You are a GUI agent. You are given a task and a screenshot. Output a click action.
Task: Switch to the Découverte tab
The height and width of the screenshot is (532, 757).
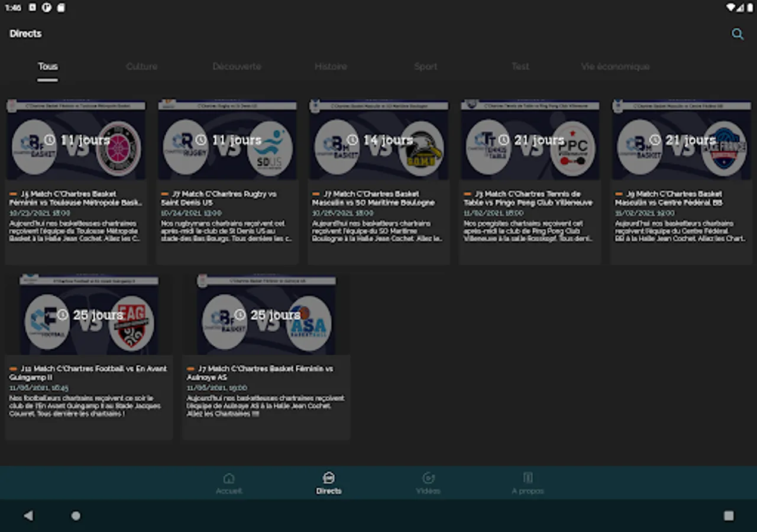click(x=237, y=66)
